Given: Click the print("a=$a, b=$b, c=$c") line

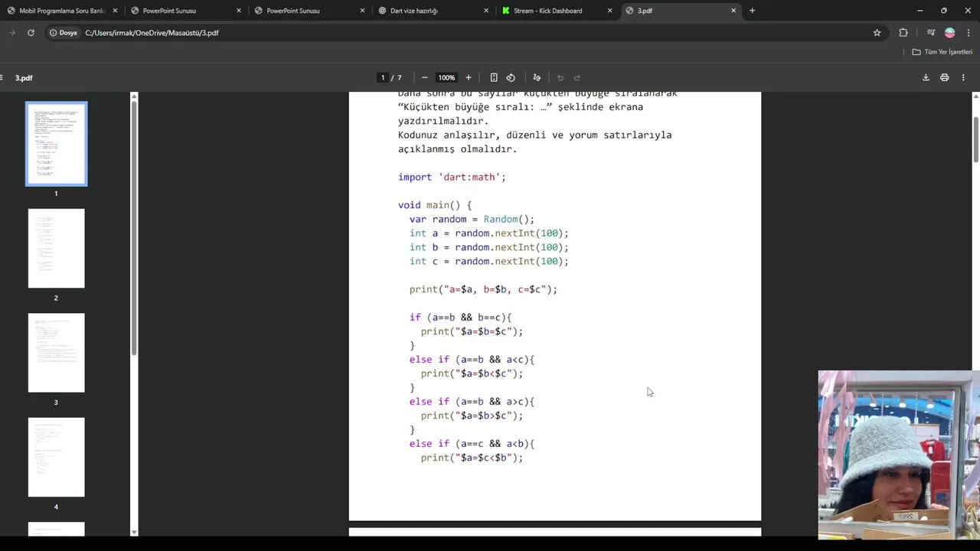Looking at the screenshot, I should click(x=483, y=289).
